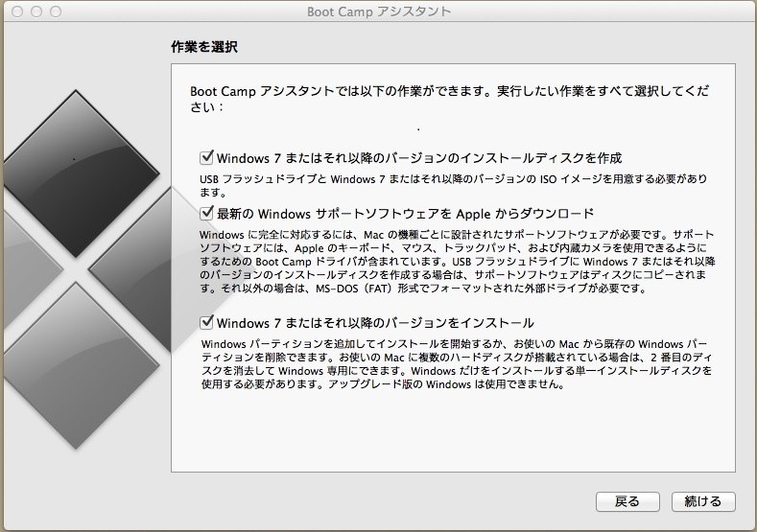Click the window's grey minimize button
This screenshot has height=532, width=757.
point(36,12)
